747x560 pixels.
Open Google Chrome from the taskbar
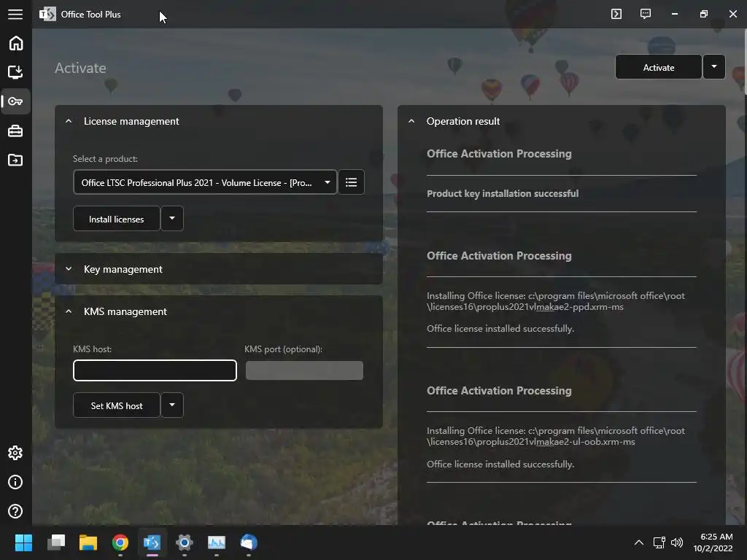click(x=120, y=542)
